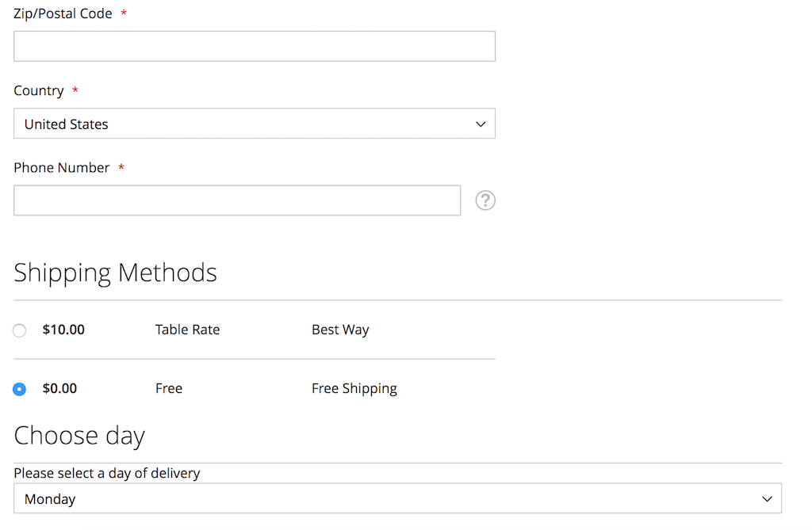This screenshot has height=530, width=812.
Task: Click the chevron arrow on the Monday select
Action: pyautogui.click(x=766, y=499)
